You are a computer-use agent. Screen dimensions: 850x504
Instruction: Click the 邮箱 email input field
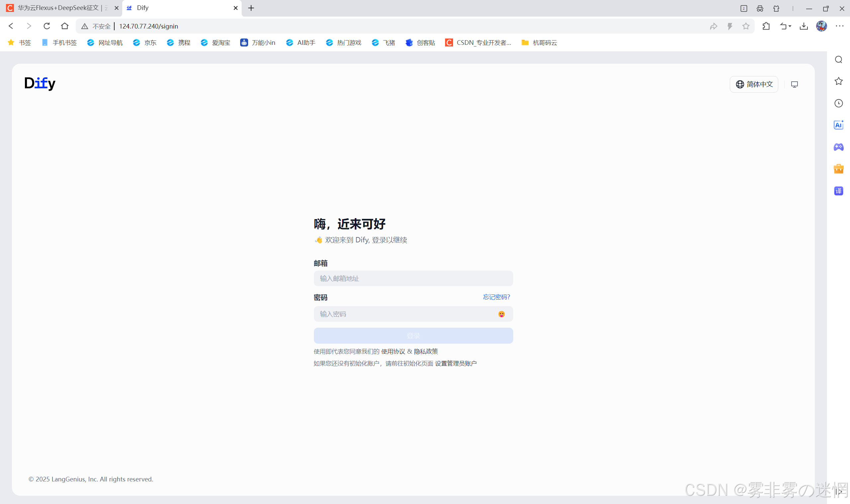pyautogui.click(x=413, y=279)
